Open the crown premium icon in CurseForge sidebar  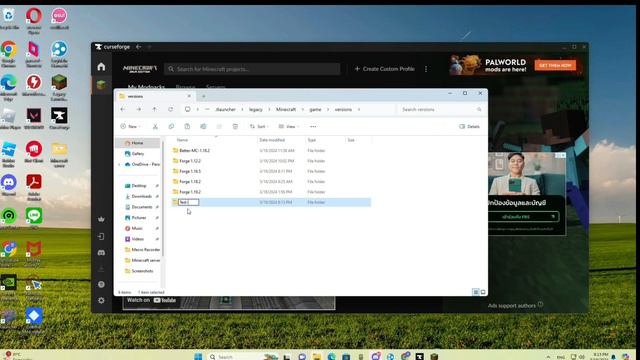coord(101,219)
